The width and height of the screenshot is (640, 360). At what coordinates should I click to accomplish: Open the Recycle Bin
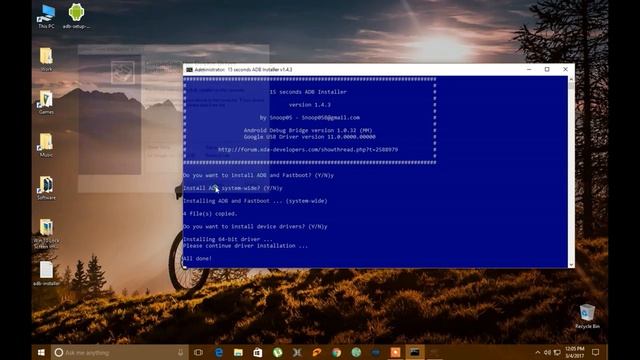pyautogui.click(x=587, y=316)
